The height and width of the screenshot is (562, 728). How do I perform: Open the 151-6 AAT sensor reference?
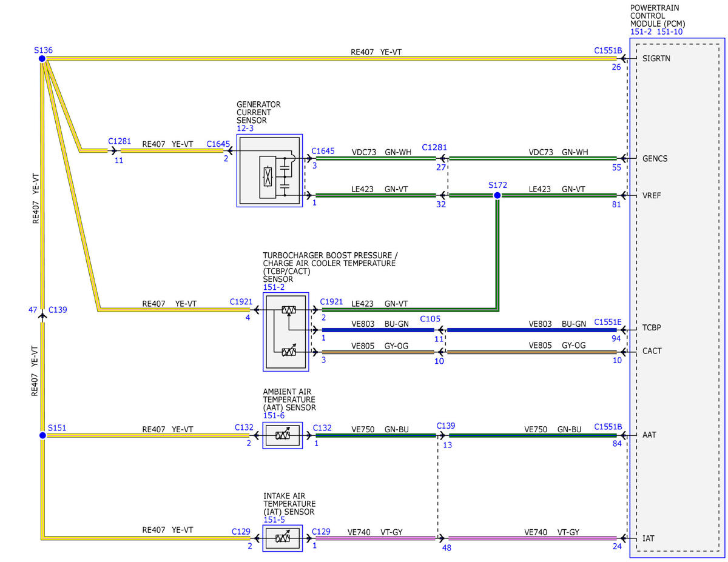[x=274, y=416]
